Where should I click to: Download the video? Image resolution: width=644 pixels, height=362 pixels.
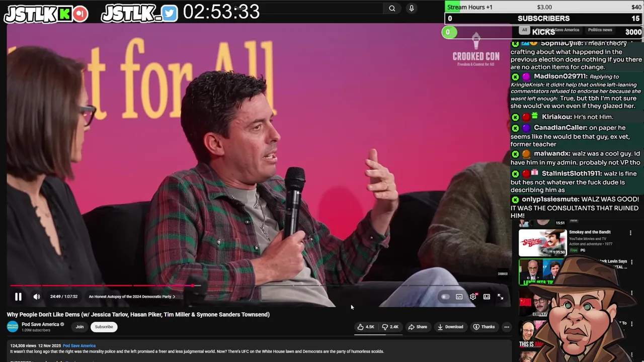click(450, 327)
